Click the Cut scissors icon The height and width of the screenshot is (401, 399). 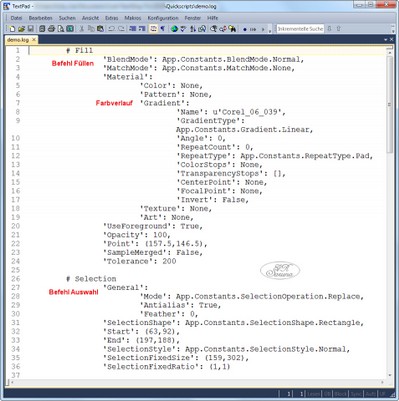point(81,29)
